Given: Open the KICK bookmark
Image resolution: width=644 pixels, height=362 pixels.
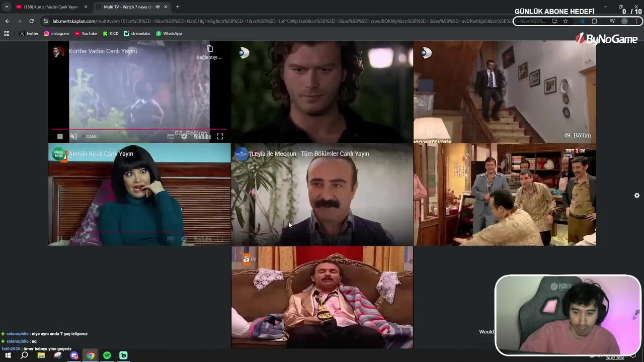Looking at the screenshot, I should [111, 34].
